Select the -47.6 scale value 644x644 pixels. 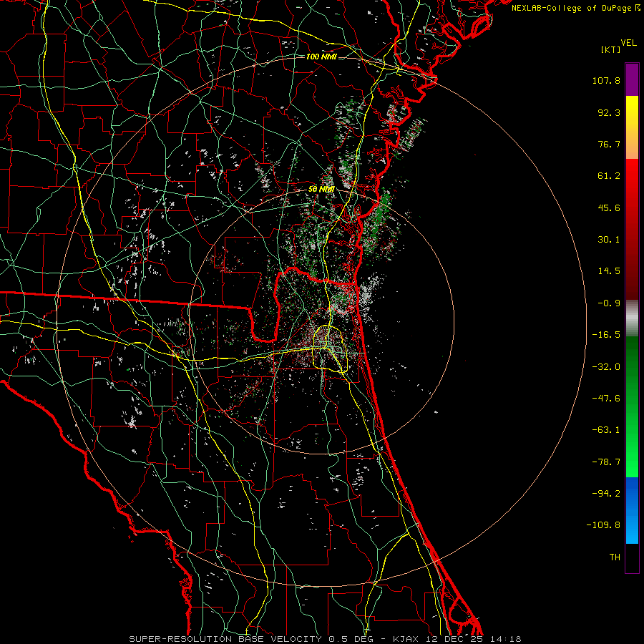coord(606,399)
